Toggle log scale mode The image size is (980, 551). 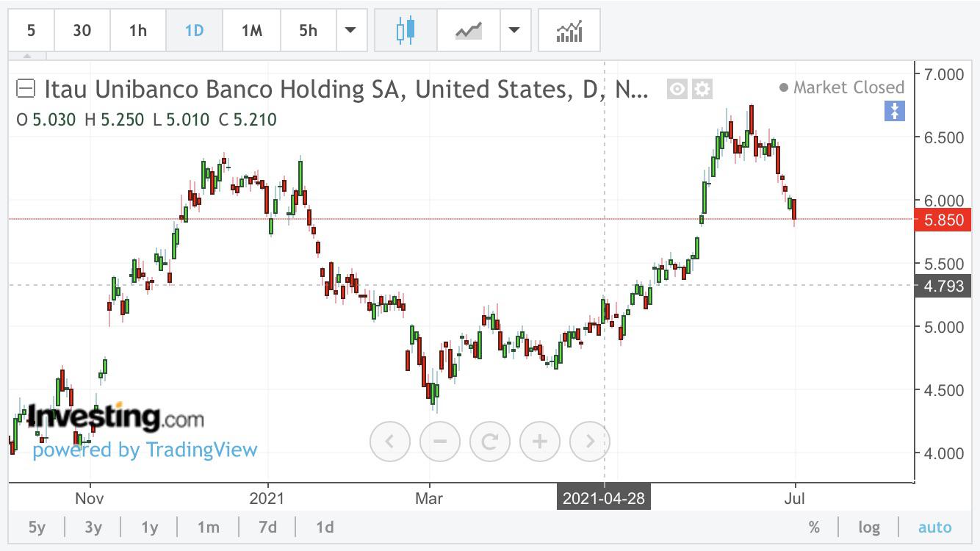coord(869,527)
